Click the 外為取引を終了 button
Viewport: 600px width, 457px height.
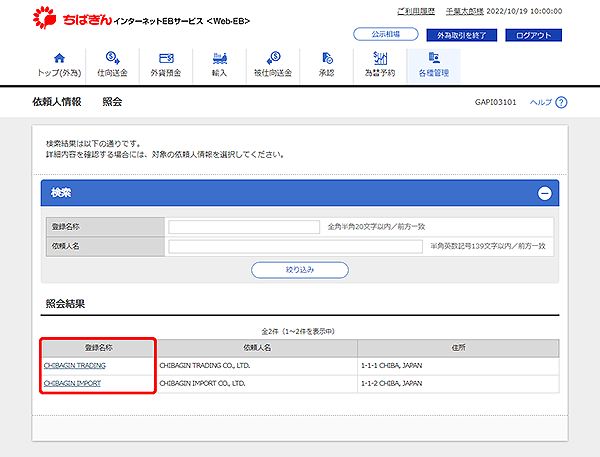click(x=461, y=35)
